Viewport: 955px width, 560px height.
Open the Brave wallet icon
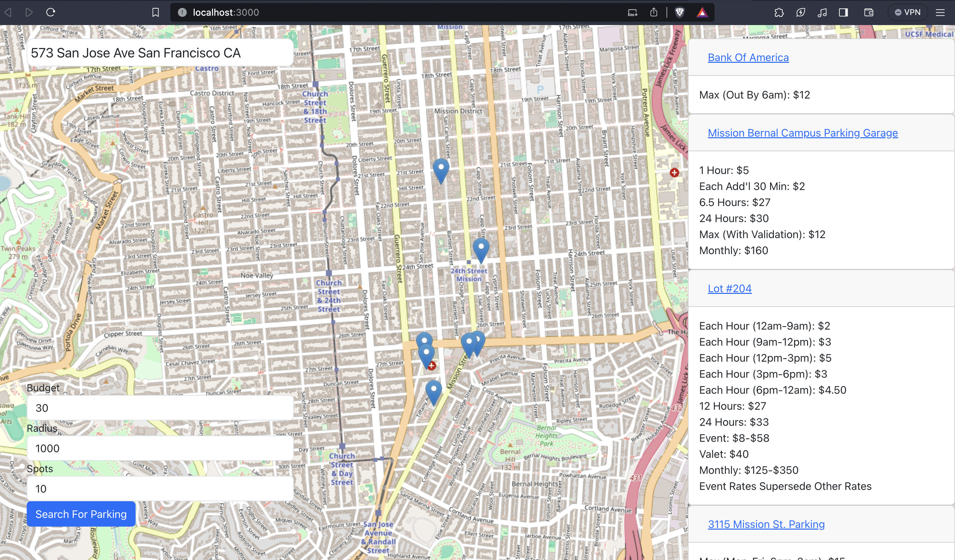pos(869,12)
